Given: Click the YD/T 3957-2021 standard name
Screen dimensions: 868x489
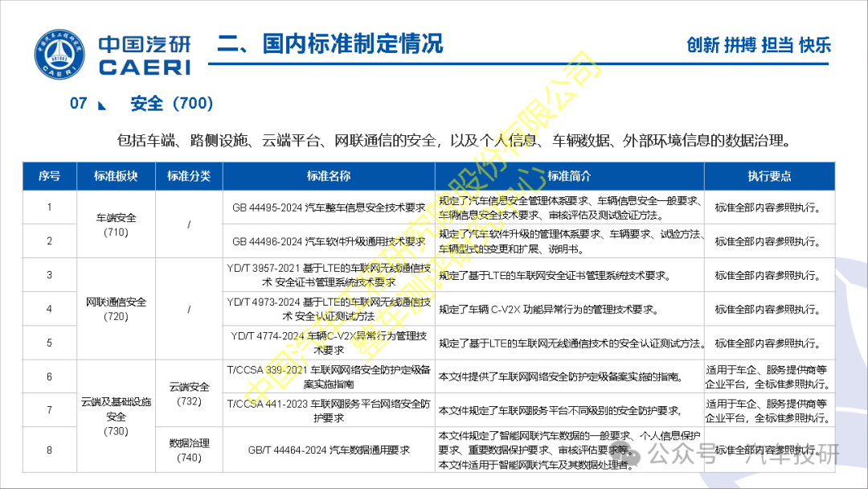Looking at the screenshot, I should [x=329, y=275].
